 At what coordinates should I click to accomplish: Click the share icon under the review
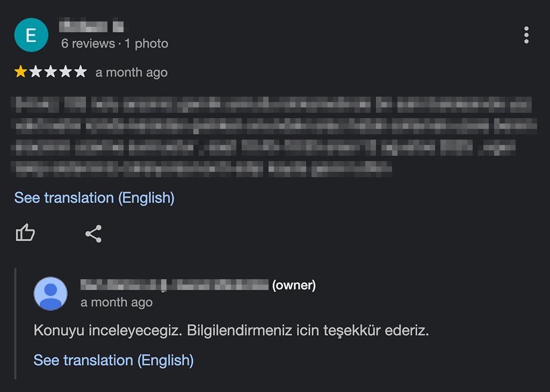pyautogui.click(x=93, y=234)
